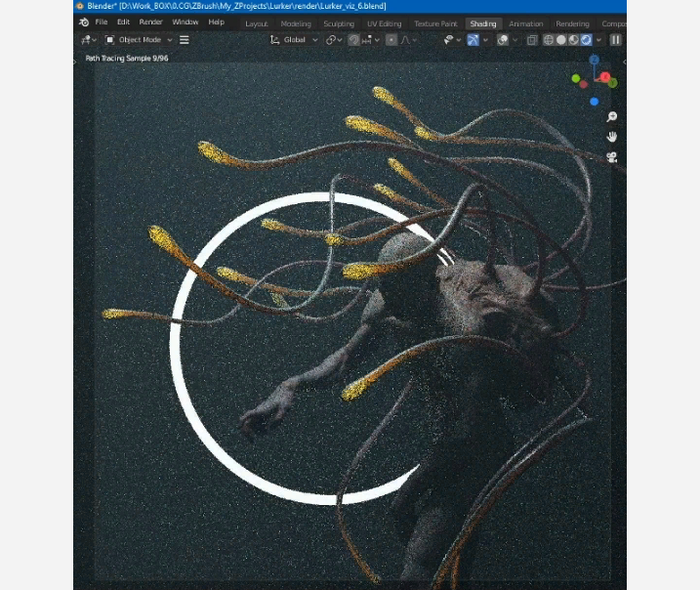Pause the viewport render preview
Image resolution: width=700 pixels, height=590 pixels.
point(615,40)
